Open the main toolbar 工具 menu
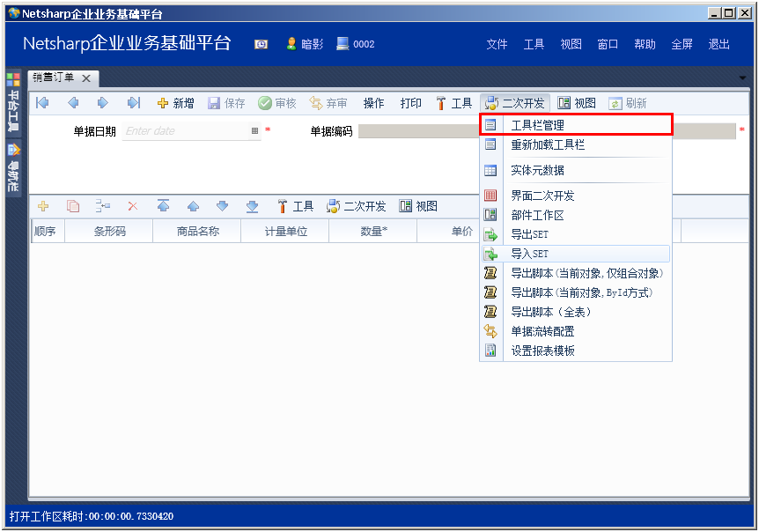 click(454, 103)
